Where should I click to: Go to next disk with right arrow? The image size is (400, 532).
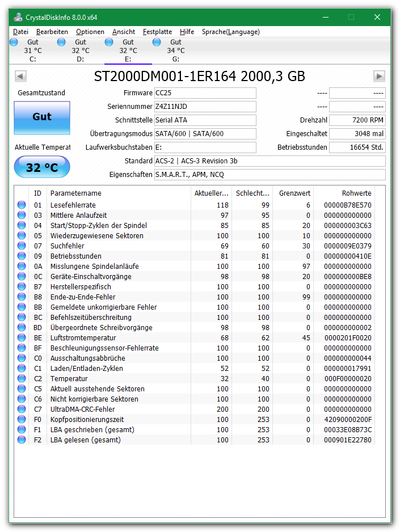tap(379, 76)
